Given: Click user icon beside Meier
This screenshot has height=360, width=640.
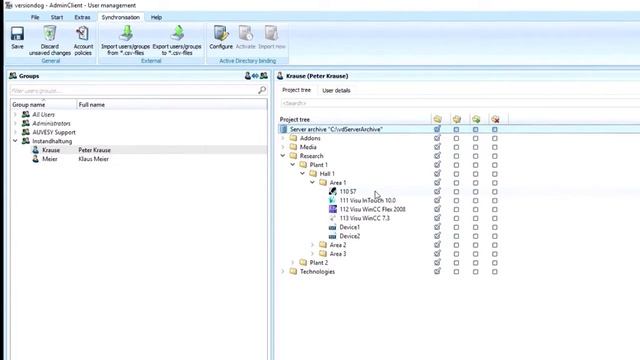Looking at the screenshot, I should point(36,159).
